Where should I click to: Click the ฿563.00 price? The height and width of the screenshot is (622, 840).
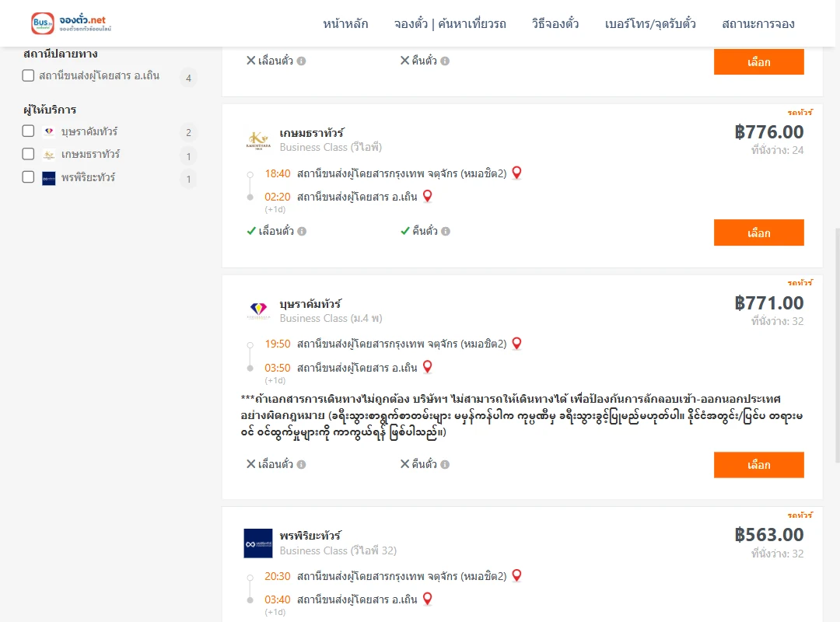coord(768,535)
